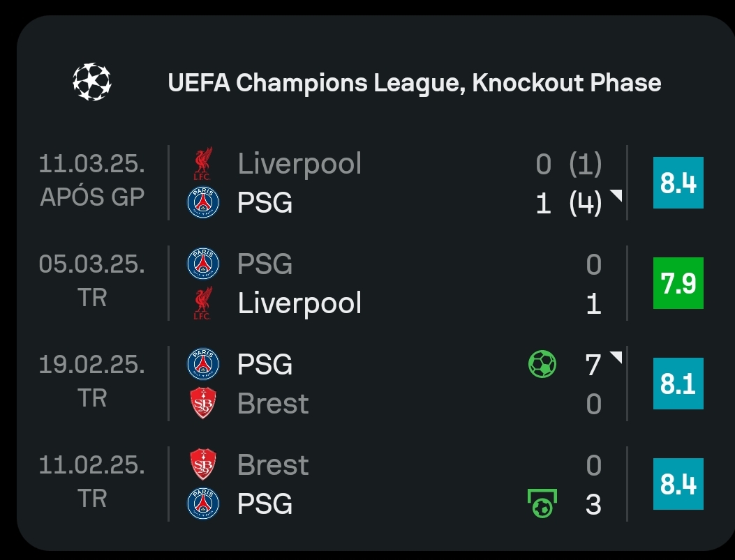735x560 pixels.
Task: Open the green 7.9 rating badge
Action: click(x=678, y=283)
